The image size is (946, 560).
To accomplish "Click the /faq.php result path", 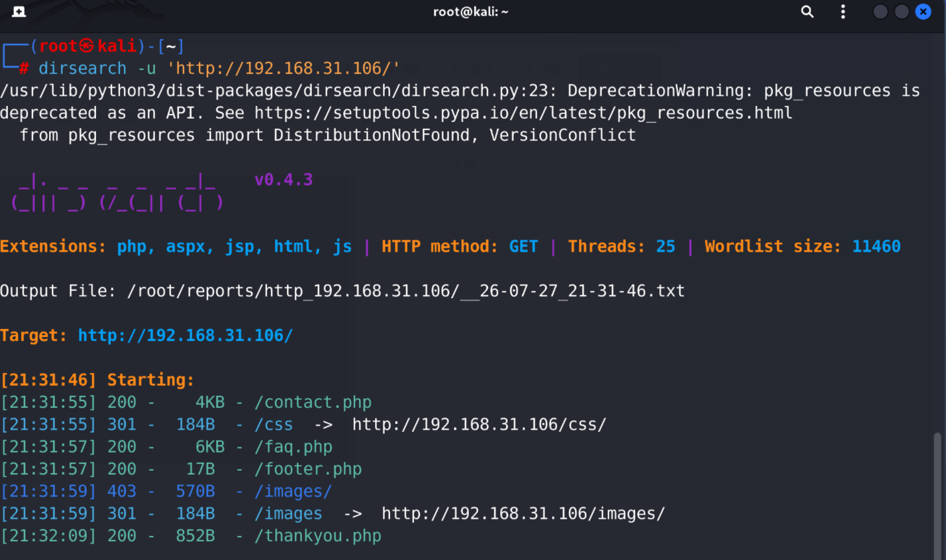I will coord(293,447).
